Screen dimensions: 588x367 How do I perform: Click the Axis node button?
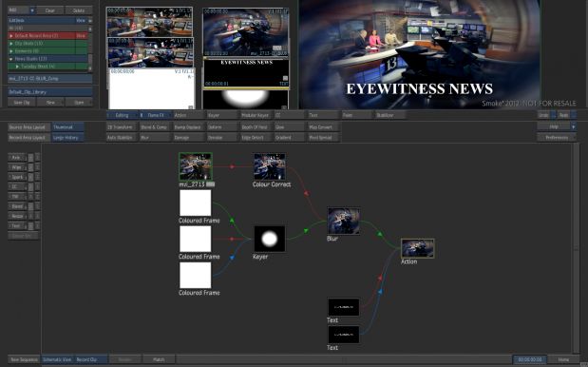click(17, 157)
